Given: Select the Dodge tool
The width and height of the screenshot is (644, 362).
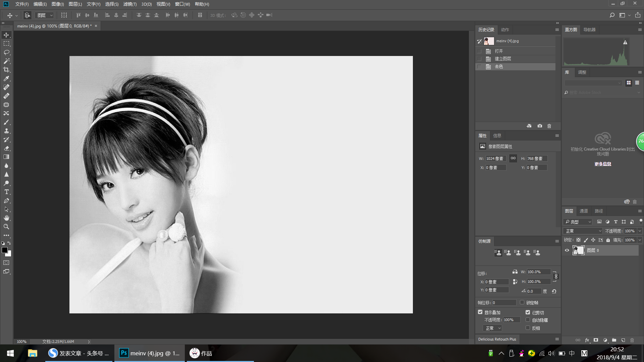Looking at the screenshot, I should pyautogui.click(x=6, y=183).
